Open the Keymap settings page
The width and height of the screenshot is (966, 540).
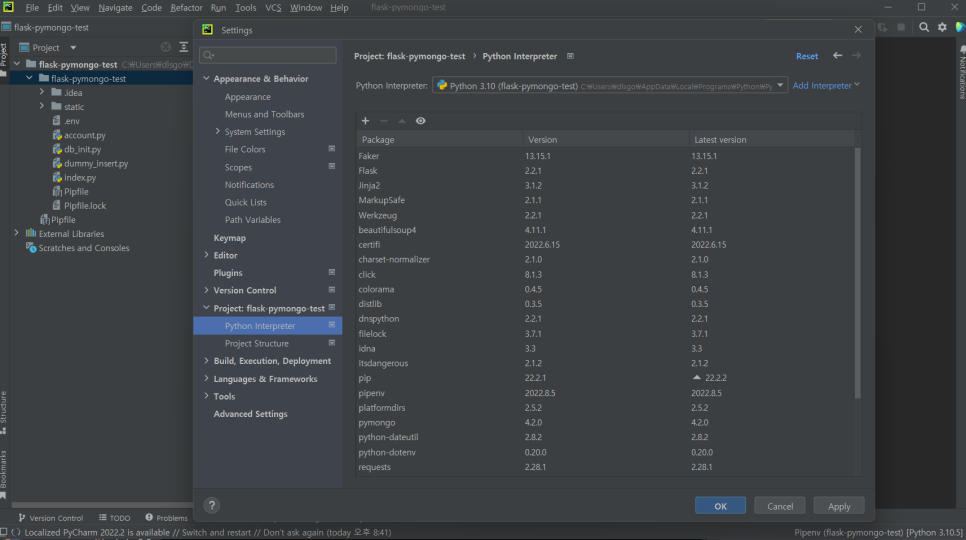pyautogui.click(x=229, y=238)
